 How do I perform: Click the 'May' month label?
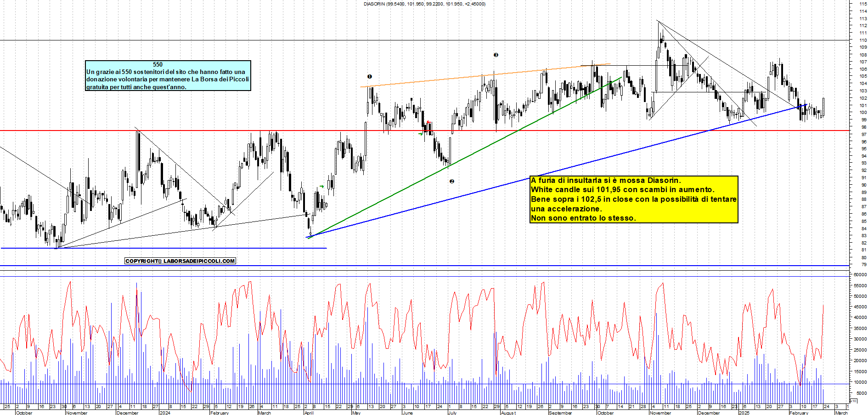356,413
